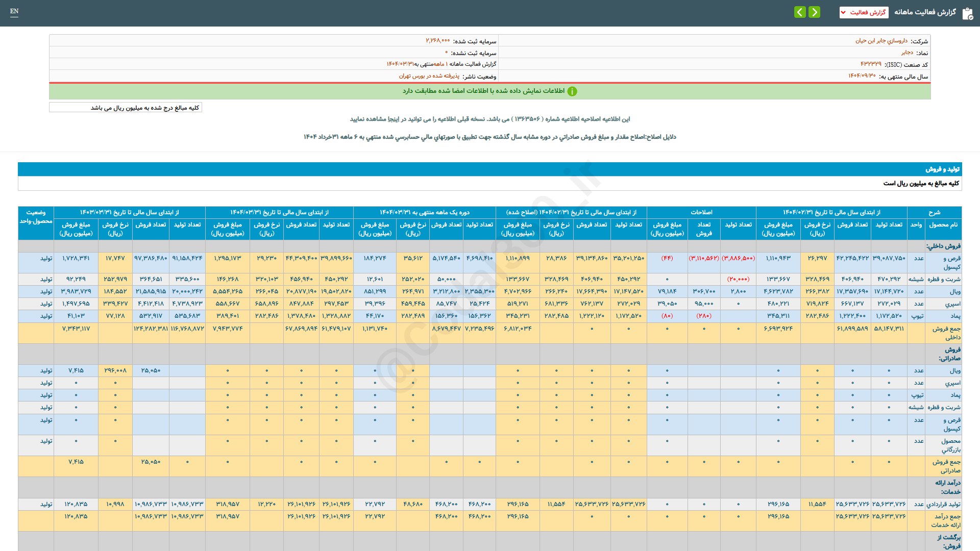
Task: Click the دوره یک ماهه منتهی به ۱۴۰۴/۰۳/۳۱ header
Action: 424,212
